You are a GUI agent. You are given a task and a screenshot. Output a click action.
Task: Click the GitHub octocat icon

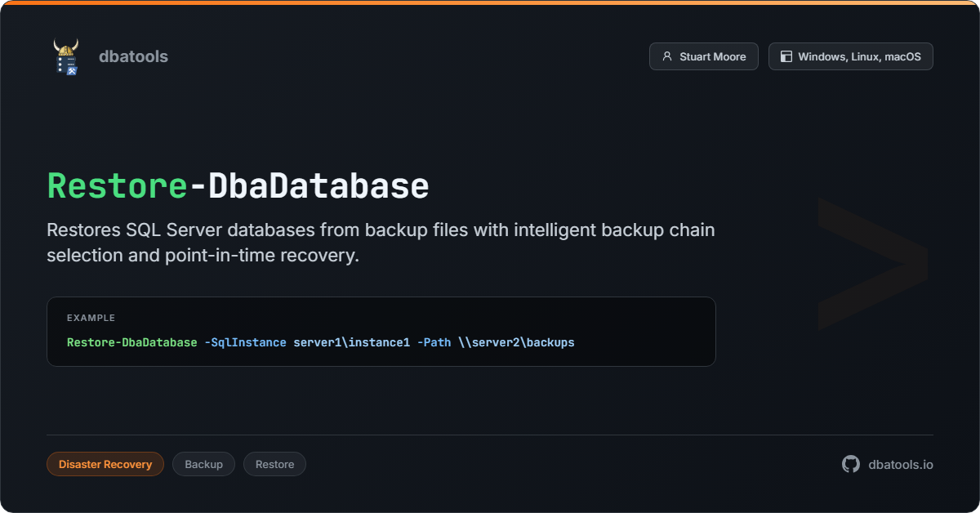851,464
